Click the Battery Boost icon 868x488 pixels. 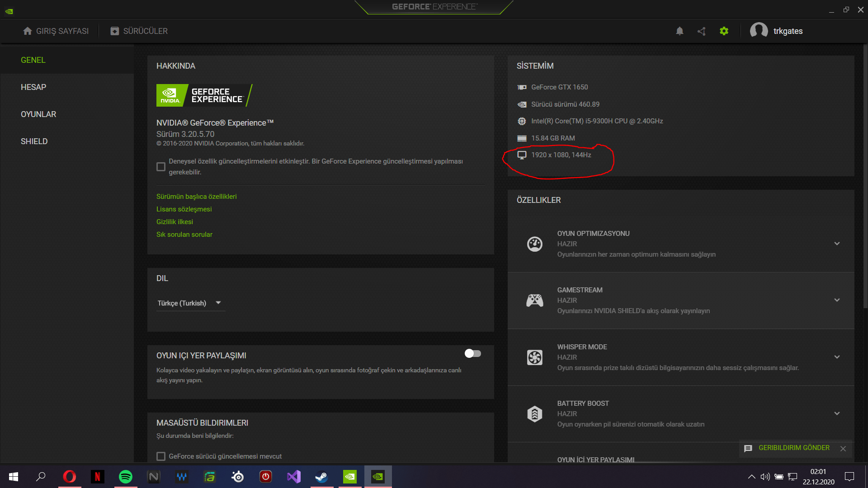(x=534, y=413)
